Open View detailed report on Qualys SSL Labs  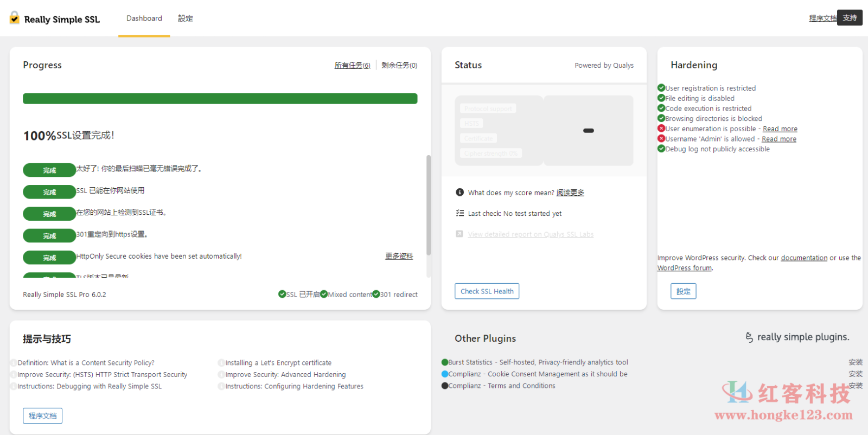click(x=531, y=234)
